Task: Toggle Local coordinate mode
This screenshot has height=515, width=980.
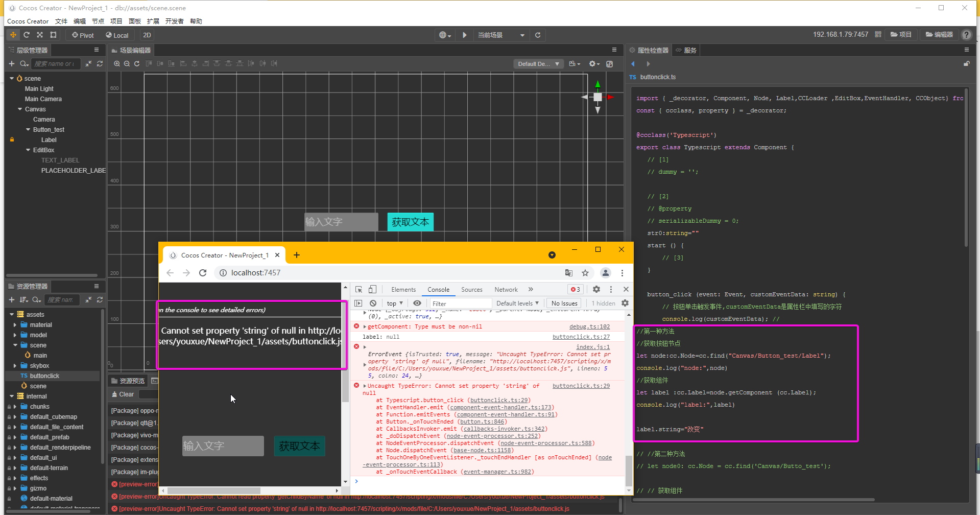Action: coord(117,35)
